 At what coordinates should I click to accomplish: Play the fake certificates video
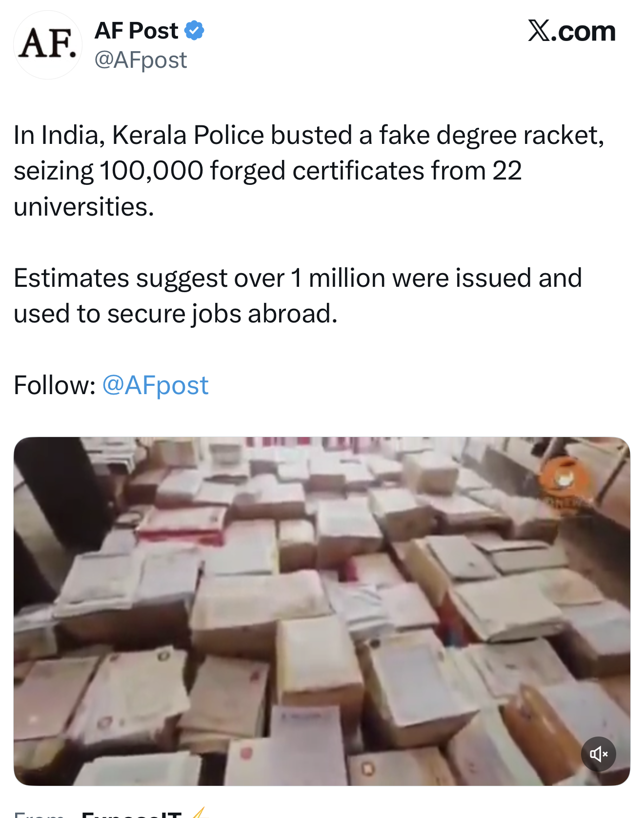pos(322,611)
